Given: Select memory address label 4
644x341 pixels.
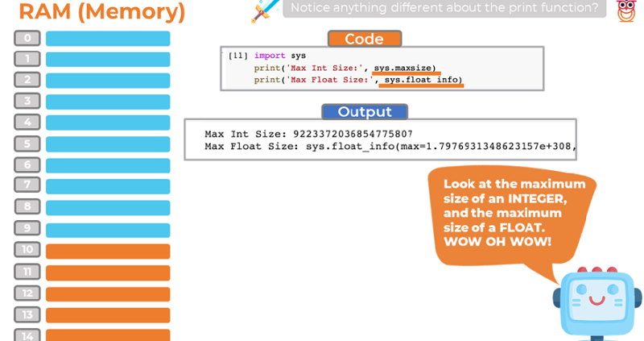Looking at the screenshot, I should click(x=27, y=123).
